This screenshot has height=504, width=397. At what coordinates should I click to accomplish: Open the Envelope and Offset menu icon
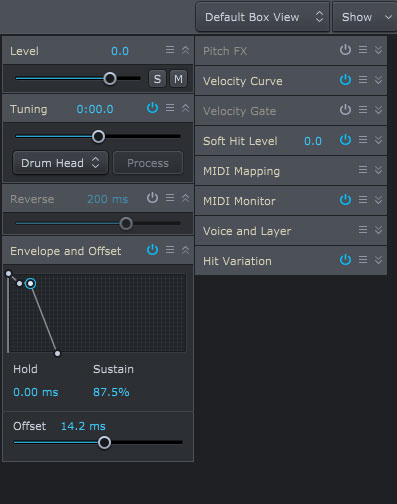(170, 250)
